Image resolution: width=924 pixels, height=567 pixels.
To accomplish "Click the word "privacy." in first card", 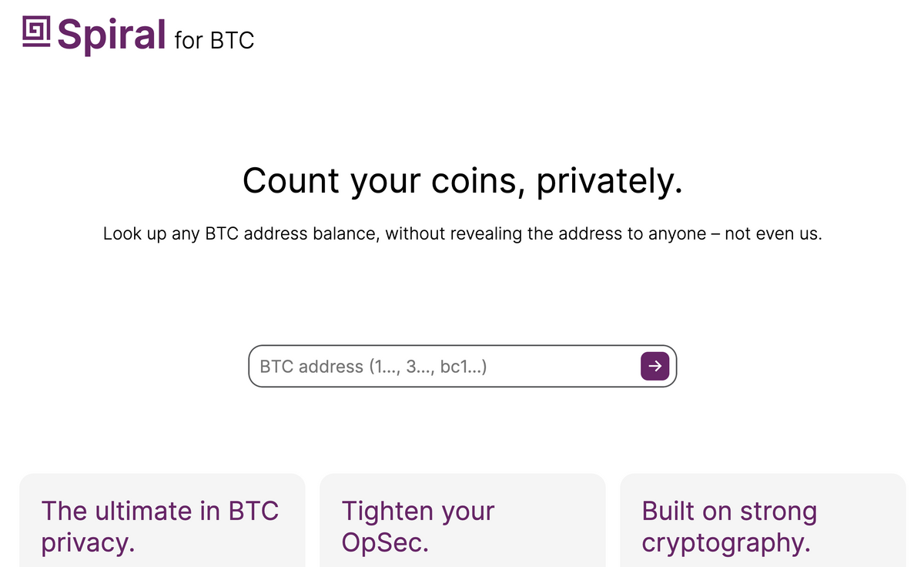I will (x=88, y=543).
